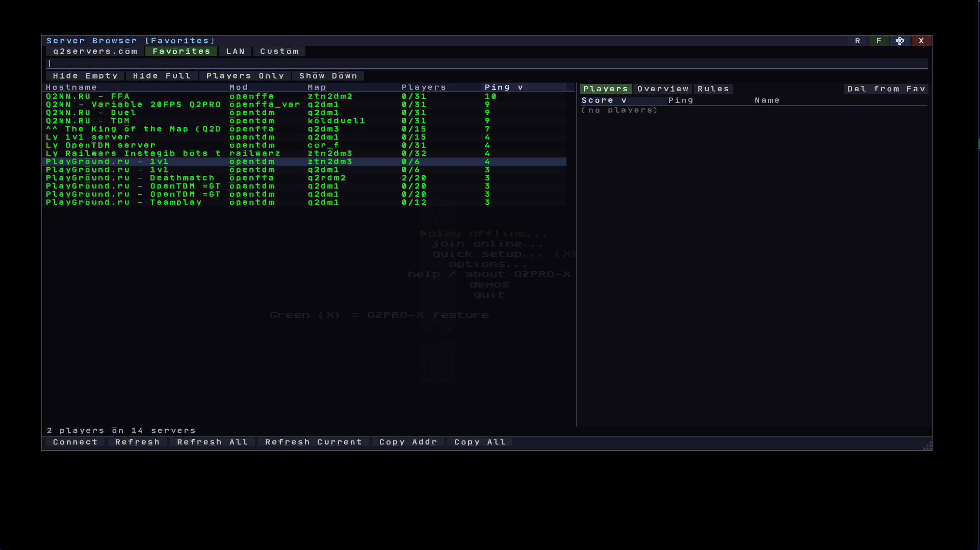Screen dimensions: 980x550
Task: Toggle the Hide Empty filter
Action: (x=85, y=75)
